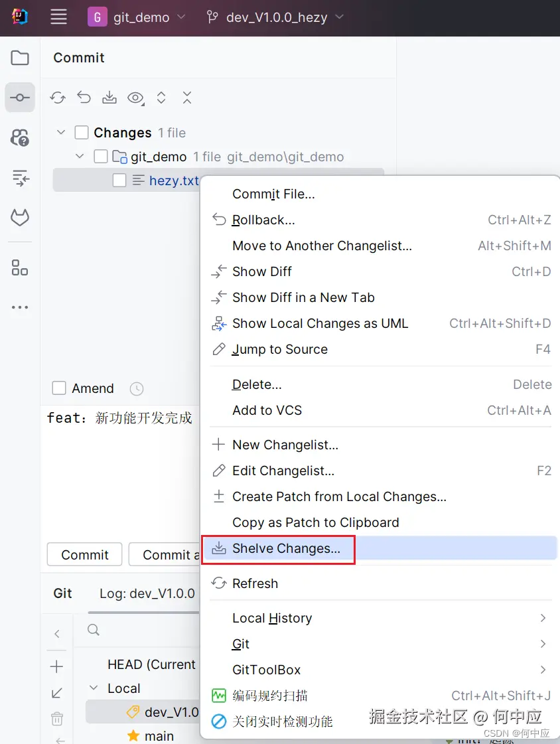Choose Shelve Changes... from context menu
Screen dimensions: 560x744
click(x=381, y=548)
